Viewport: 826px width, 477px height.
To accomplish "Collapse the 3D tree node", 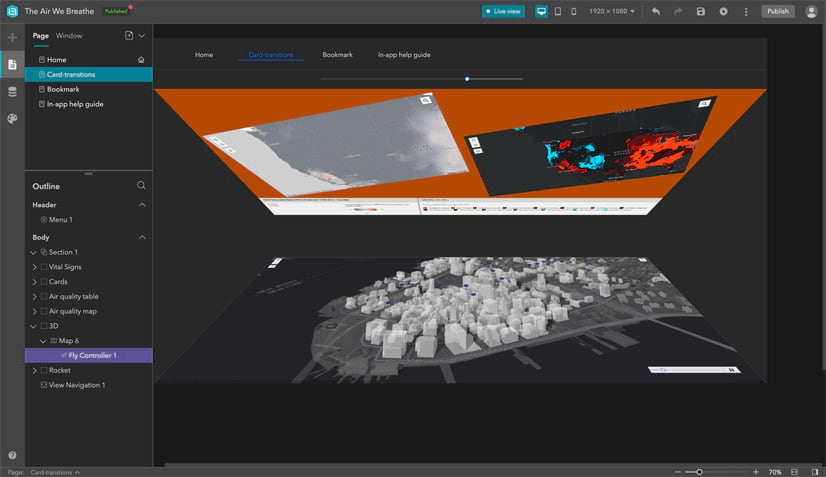I will click(34, 326).
